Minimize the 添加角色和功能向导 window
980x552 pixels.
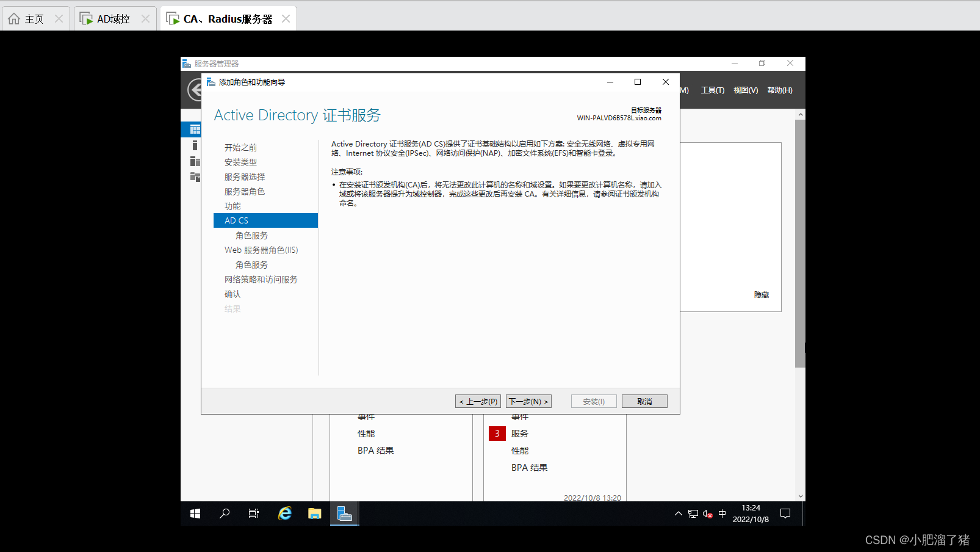pyautogui.click(x=610, y=82)
